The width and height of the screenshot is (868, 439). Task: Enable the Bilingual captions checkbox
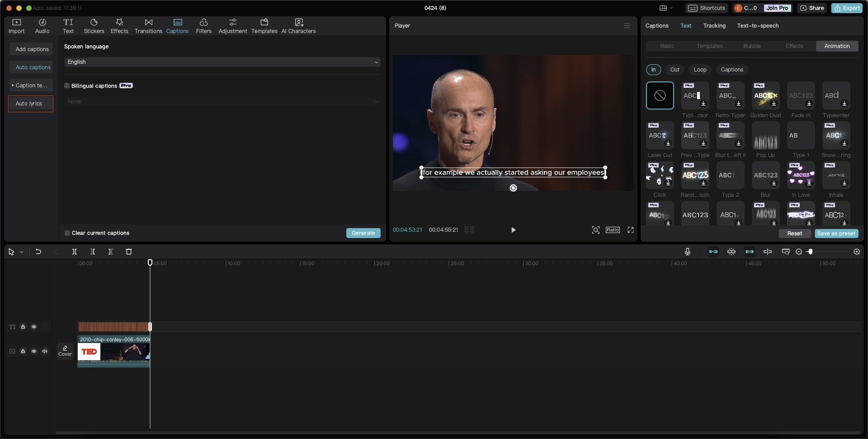(x=67, y=86)
